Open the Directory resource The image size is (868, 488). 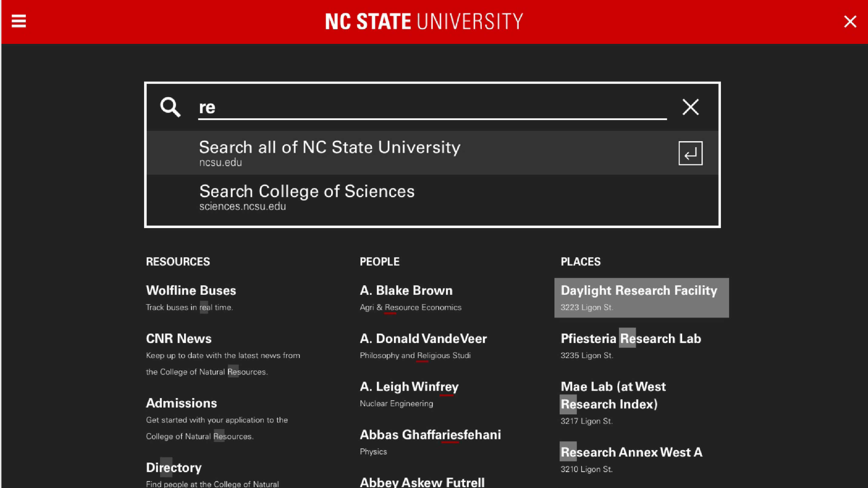173,468
